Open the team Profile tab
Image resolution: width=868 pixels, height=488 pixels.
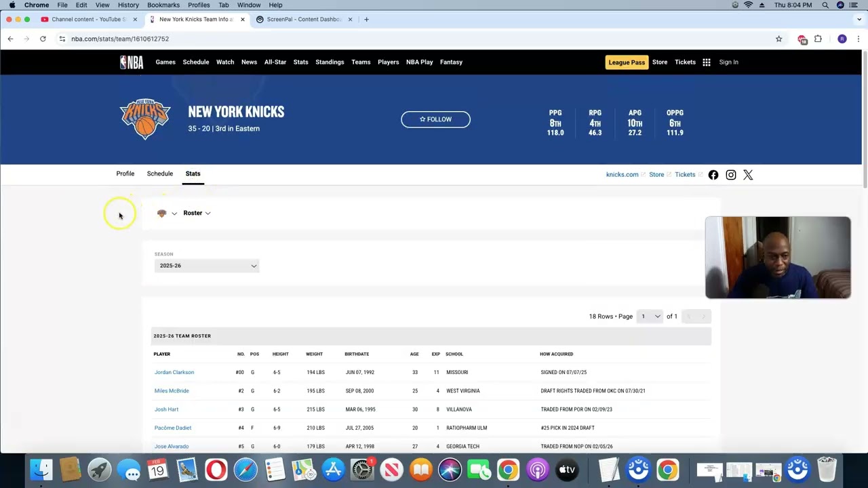tap(125, 174)
